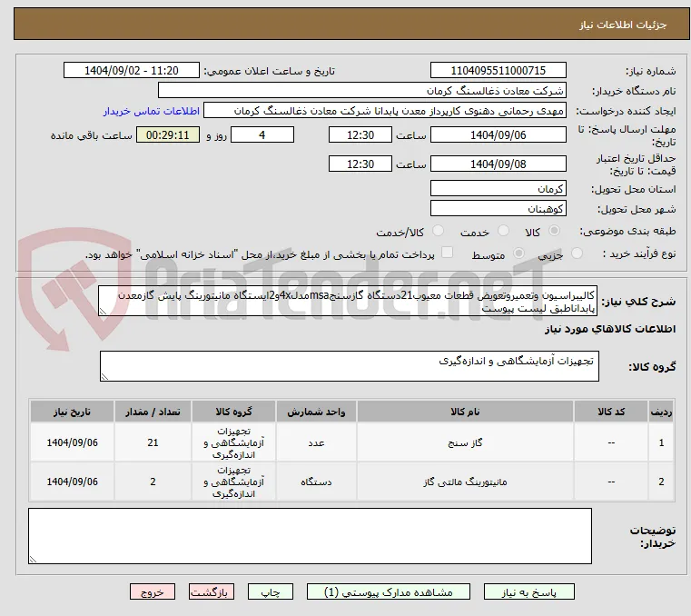Screen dimensions: 691x616
Task: Open اطلاعات تماس خریدار link
Action: [x=152, y=111]
